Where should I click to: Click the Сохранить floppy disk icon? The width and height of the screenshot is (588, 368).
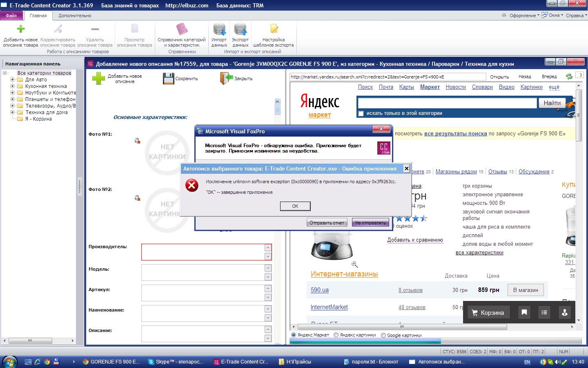(x=169, y=79)
